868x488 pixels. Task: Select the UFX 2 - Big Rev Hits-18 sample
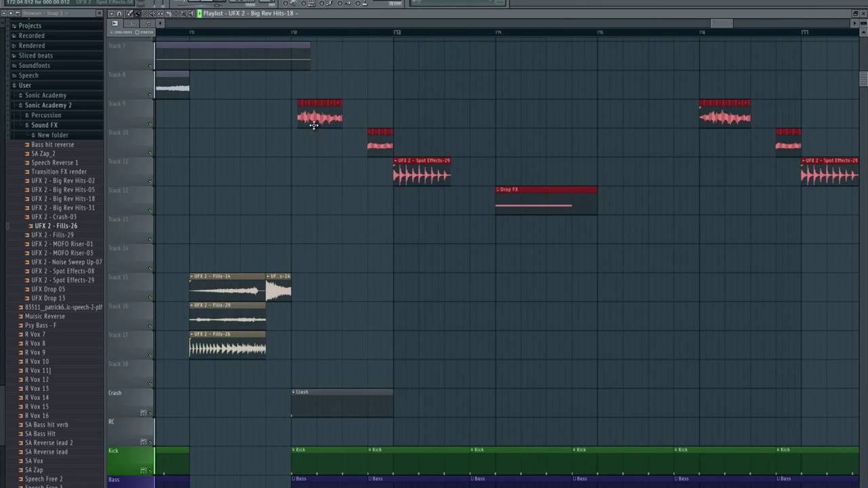coord(63,199)
